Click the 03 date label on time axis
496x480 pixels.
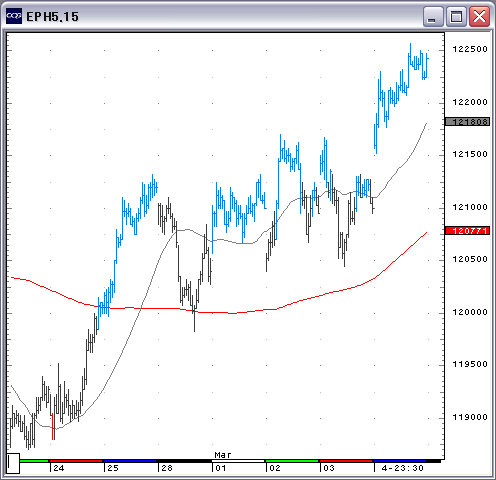point(329,468)
